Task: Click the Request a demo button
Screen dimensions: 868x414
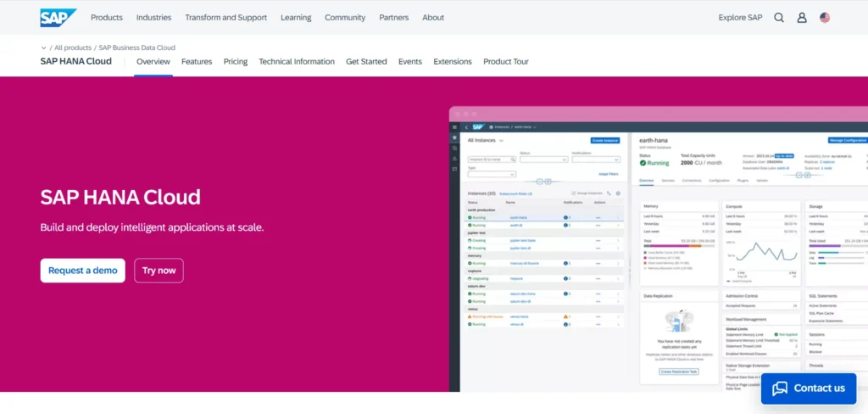Action: point(82,271)
